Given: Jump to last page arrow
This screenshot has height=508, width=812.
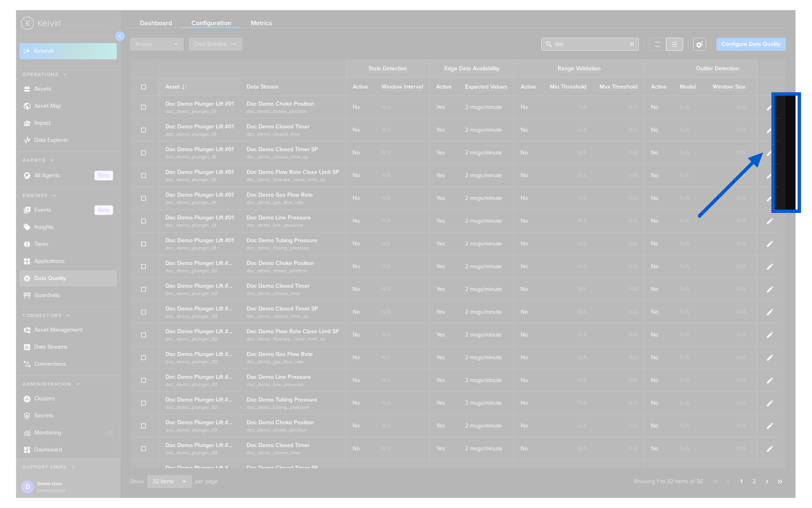Looking at the screenshot, I should coord(780,481).
